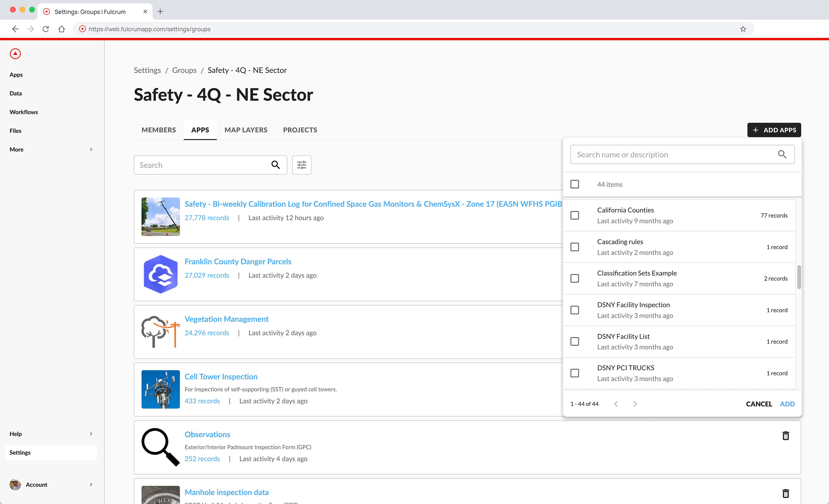
Task: Switch to the MAP LAYERS tab
Action: [x=246, y=130]
